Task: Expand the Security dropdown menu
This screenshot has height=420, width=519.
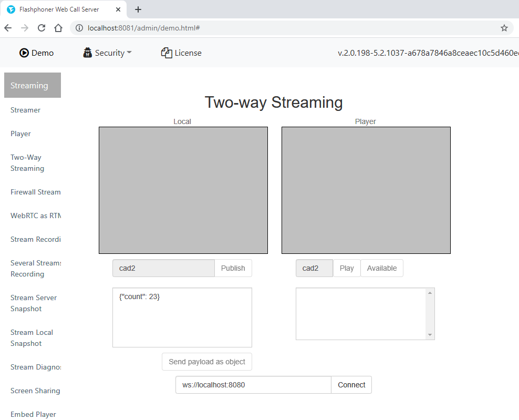Action: pyautogui.click(x=108, y=53)
